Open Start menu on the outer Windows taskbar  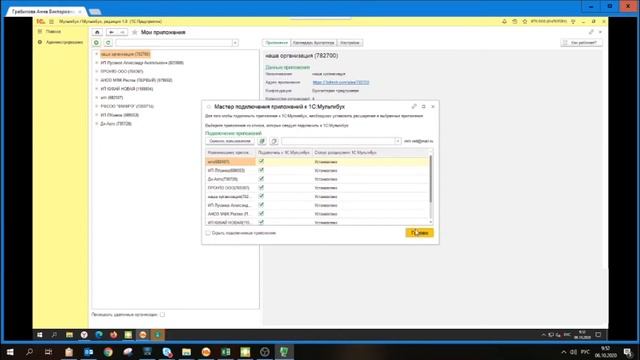pyautogui.click(x=10, y=352)
